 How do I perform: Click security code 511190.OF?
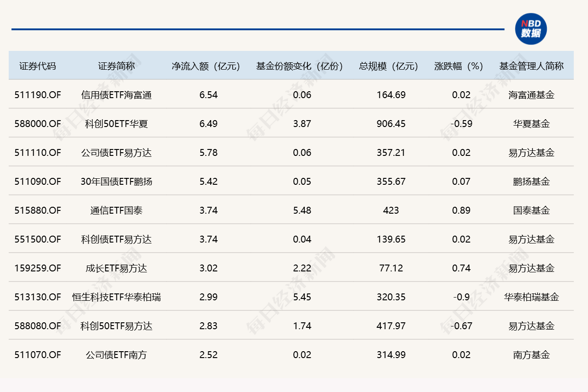point(38,95)
